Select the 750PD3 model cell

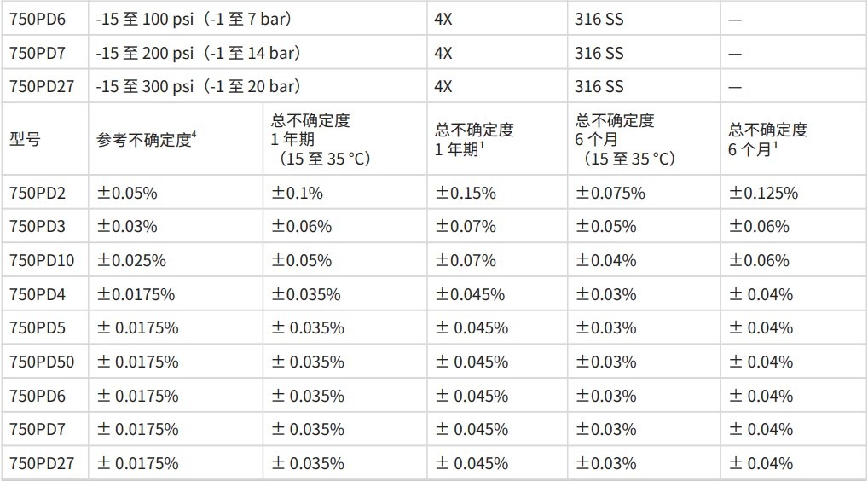coord(38,227)
